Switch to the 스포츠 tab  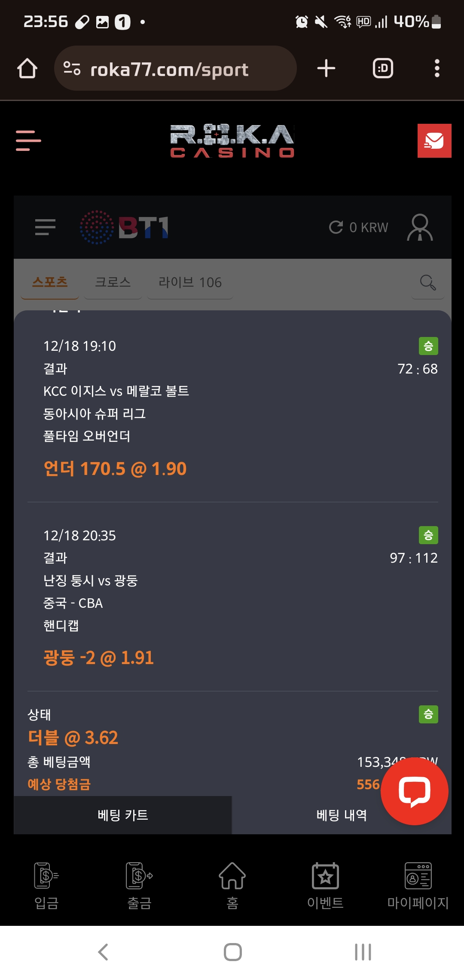click(x=50, y=282)
